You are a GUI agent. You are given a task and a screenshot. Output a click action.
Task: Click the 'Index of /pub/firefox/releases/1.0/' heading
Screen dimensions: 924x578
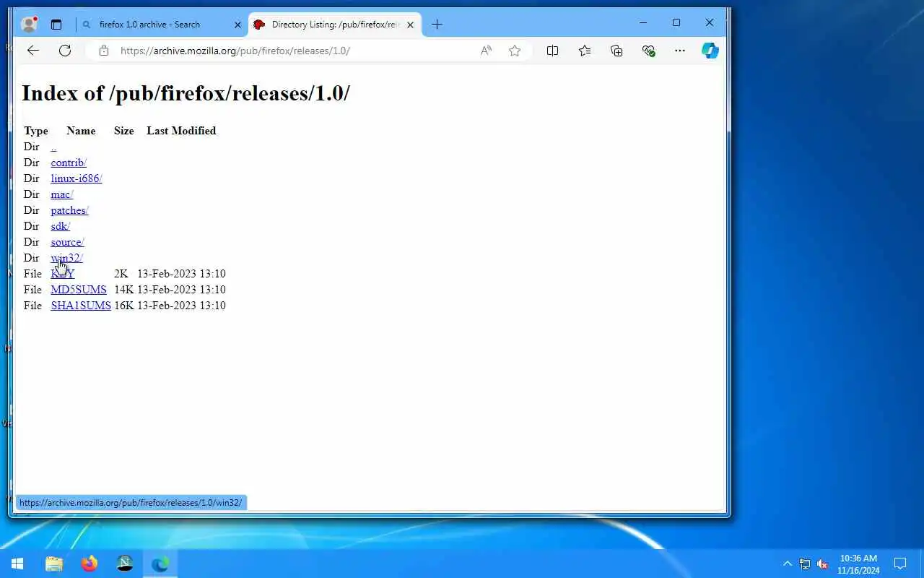[186, 93]
